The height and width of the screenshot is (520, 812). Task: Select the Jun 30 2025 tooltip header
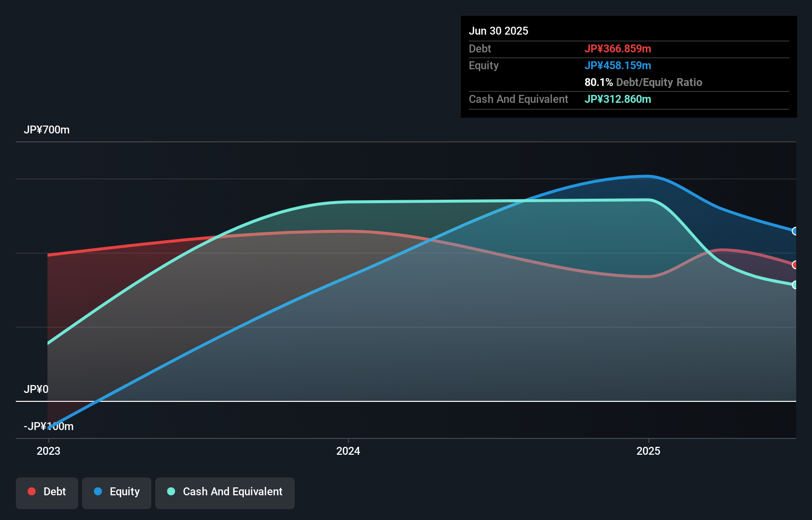point(498,31)
